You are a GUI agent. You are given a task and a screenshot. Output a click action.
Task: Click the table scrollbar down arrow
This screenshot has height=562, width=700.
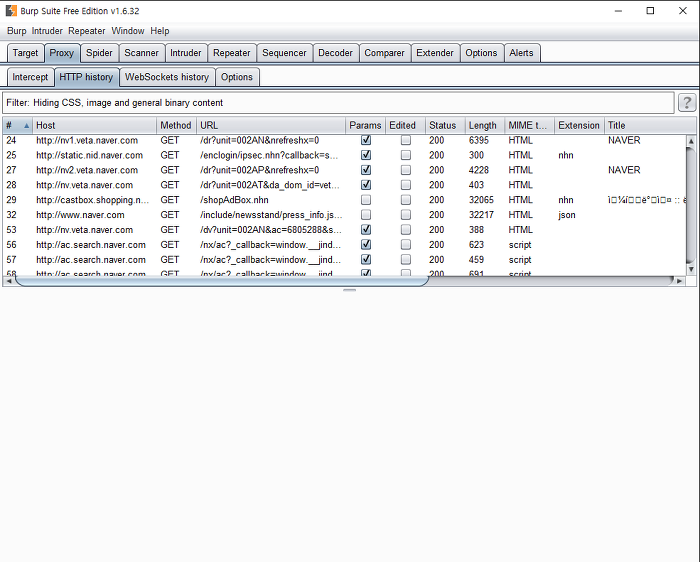pyautogui.click(x=691, y=269)
